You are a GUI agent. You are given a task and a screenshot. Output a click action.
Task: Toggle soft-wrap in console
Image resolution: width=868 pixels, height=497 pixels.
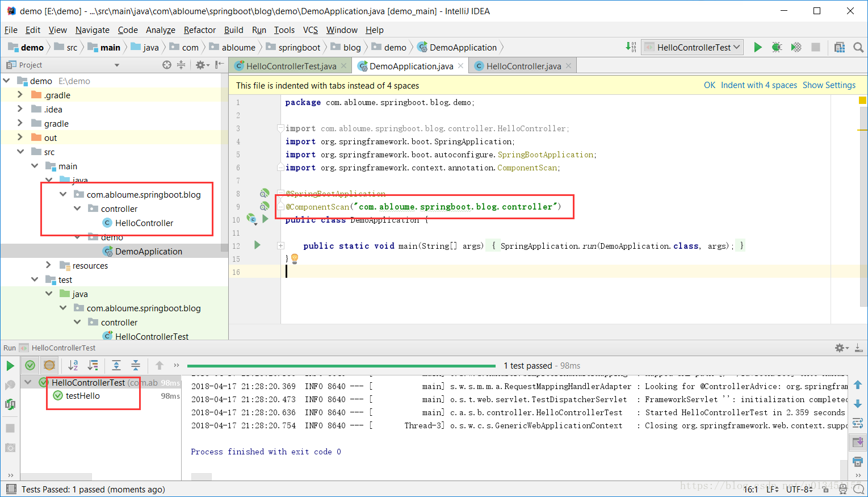(858, 423)
